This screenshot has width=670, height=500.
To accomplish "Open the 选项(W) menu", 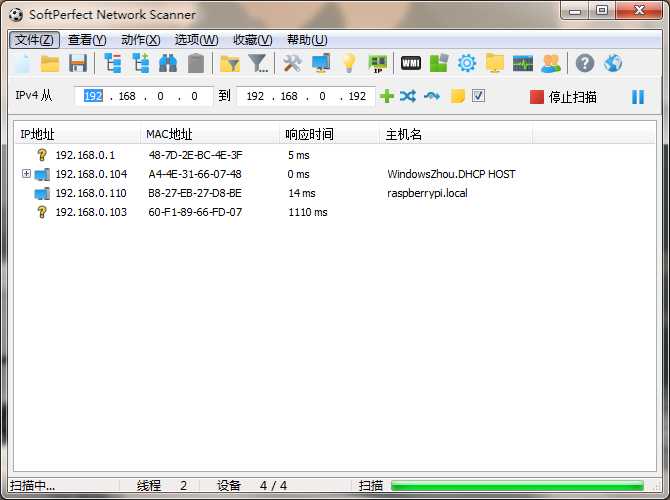I will (197, 40).
